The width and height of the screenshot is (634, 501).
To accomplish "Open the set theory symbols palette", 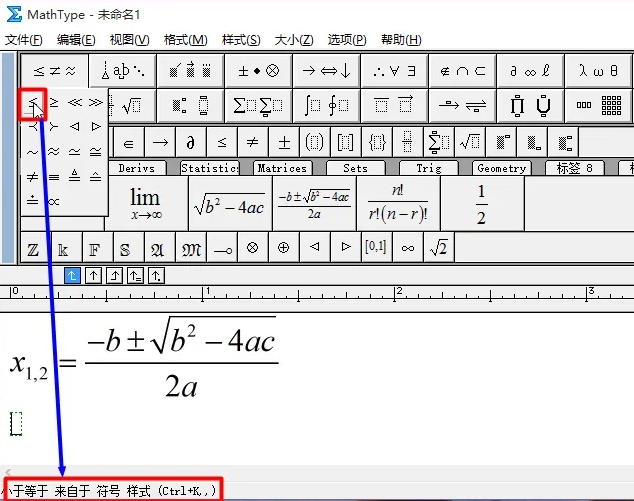I will [462, 71].
